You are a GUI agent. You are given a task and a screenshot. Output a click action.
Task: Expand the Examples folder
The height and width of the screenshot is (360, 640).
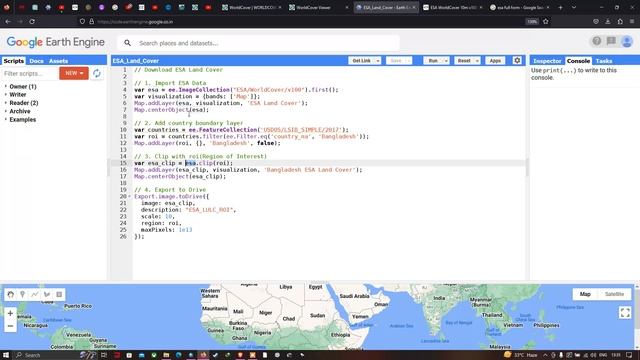tap(6, 120)
